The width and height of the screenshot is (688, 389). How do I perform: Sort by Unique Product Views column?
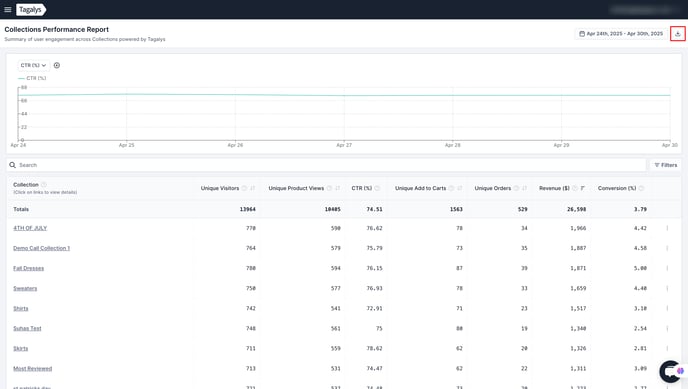[x=337, y=188]
